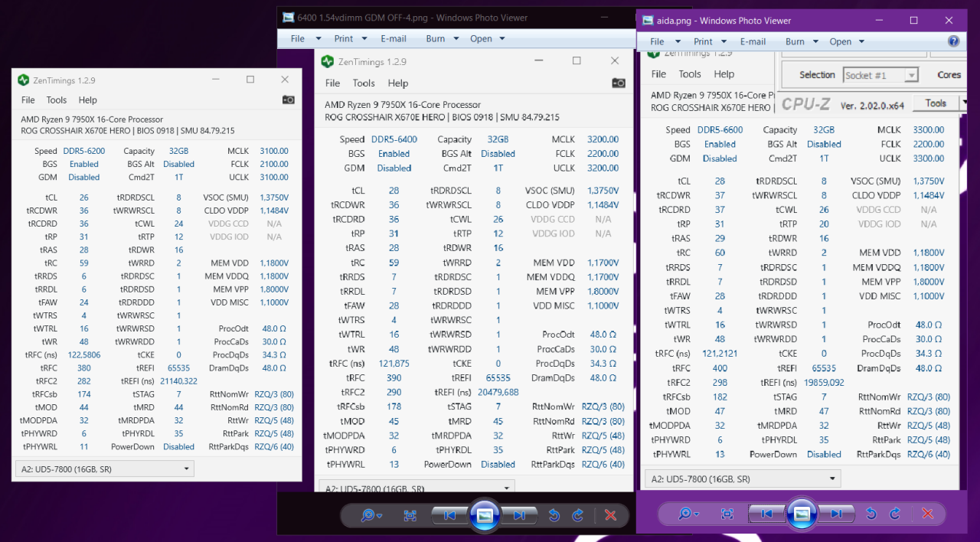Viewport: 980px width, 542px height.
Task: Delete the image in the 6400 photo viewer
Action: point(610,515)
